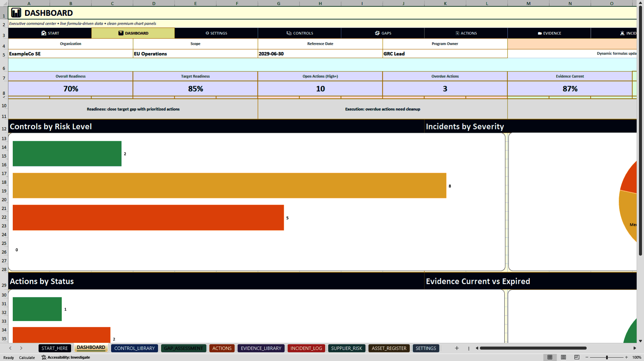The image size is (644, 361).
Task: Open Accessibility: Investigate in status bar
Action: [x=66, y=357]
